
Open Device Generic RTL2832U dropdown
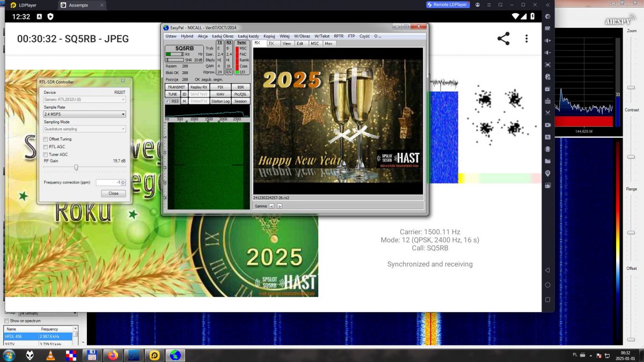pos(84,99)
